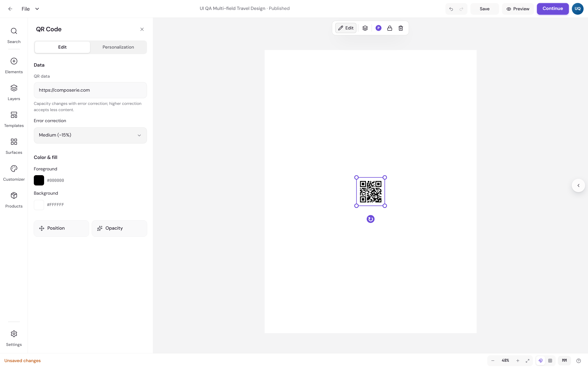Click the purple P personalization icon

[x=378, y=28]
